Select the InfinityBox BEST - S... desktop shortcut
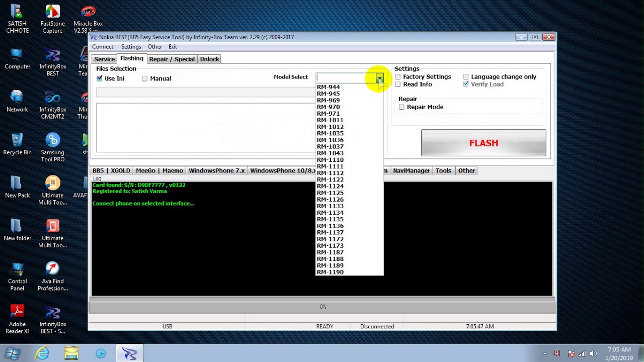Viewport: 644px width, 362px height. click(52, 320)
